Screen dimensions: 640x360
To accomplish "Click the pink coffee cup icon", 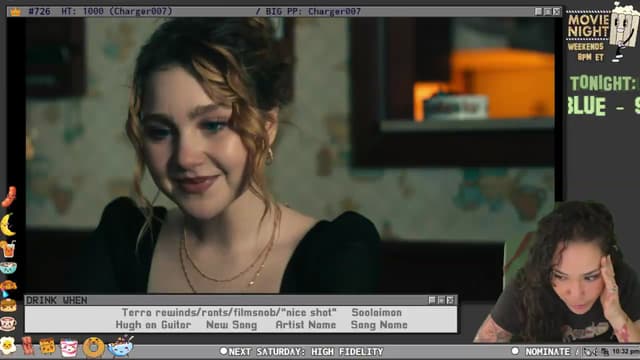I will click(x=8, y=323).
